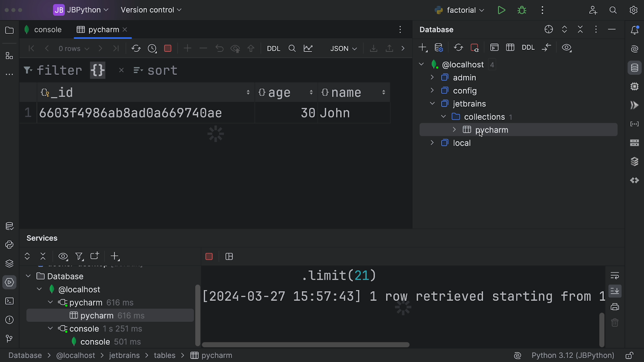Switch to the console editor tab
Viewport: 644px width, 362px height.
coord(43,30)
